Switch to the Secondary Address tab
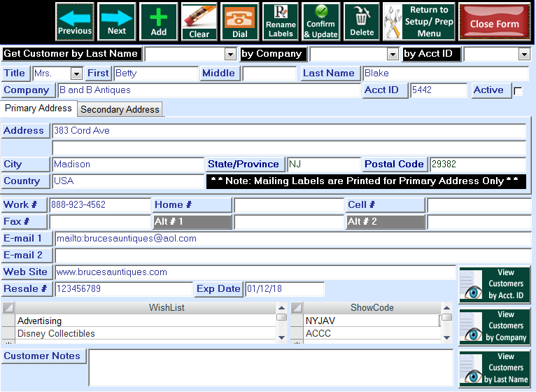536x392 pixels. [x=120, y=109]
